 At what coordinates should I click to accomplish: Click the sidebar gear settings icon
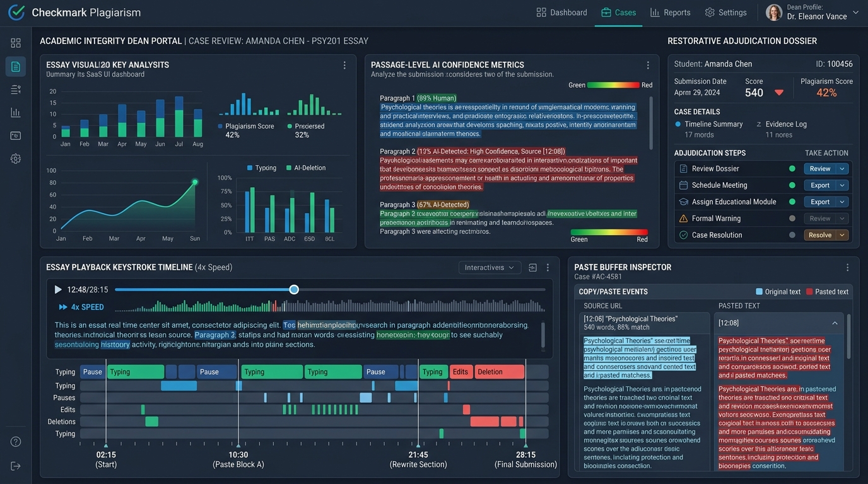click(16, 159)
